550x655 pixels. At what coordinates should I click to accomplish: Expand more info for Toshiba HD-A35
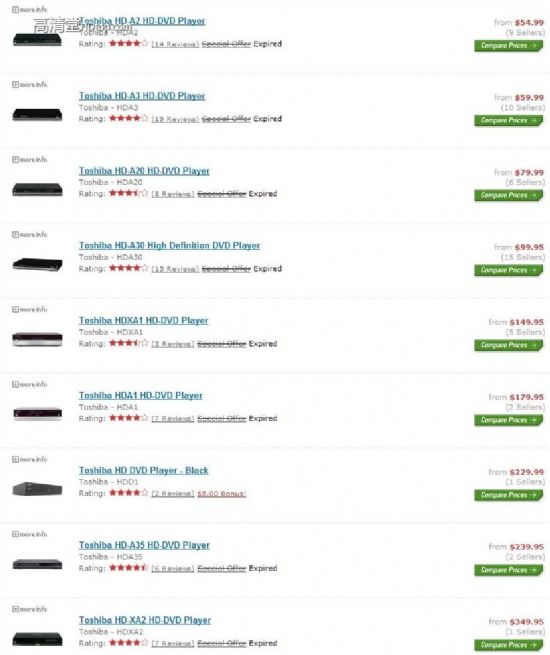coord(30,534)
